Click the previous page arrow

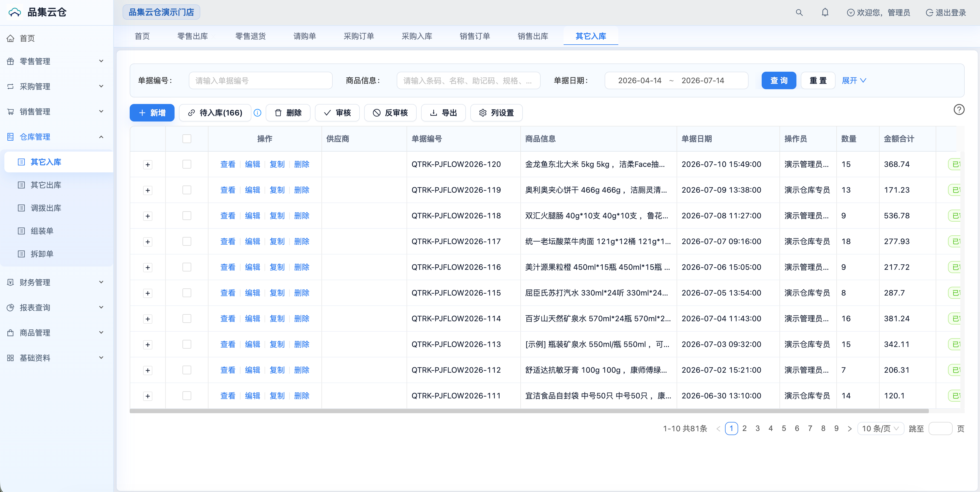click(x=718, y=429)
